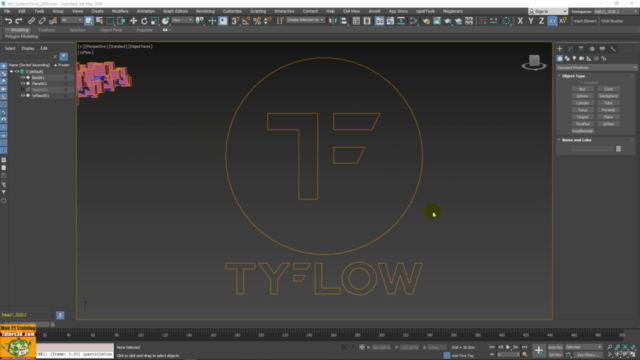The image size is (640, 360).
Task: Switch to the Object Paint ribbon tab
Action: pyautogui.click(x=111, y=30)
